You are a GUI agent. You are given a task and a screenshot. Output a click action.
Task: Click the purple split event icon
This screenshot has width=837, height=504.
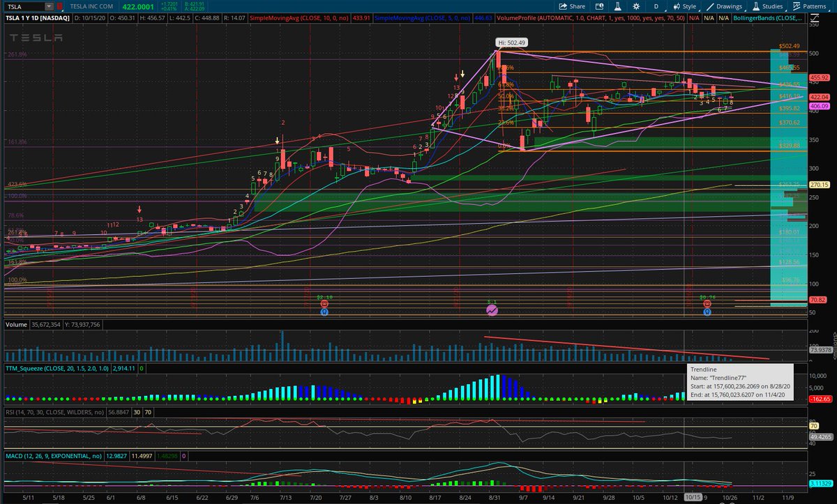point(492,310)
